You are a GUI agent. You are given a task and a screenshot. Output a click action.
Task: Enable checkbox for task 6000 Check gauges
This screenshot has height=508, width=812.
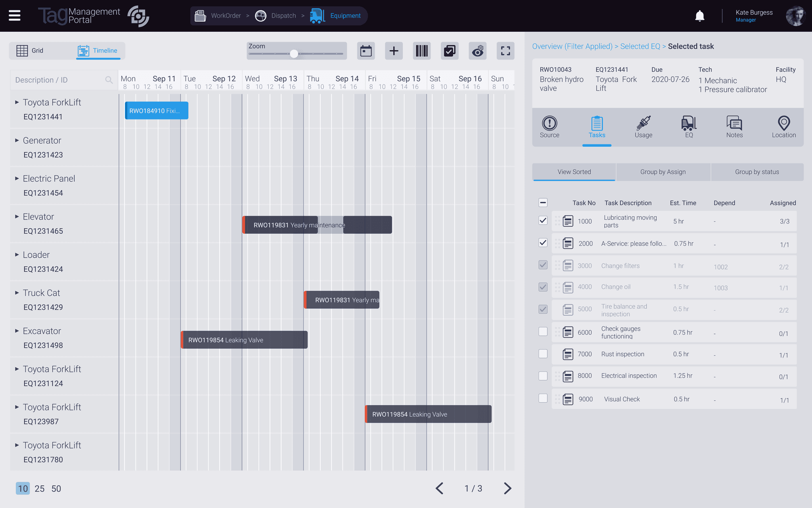542,332
